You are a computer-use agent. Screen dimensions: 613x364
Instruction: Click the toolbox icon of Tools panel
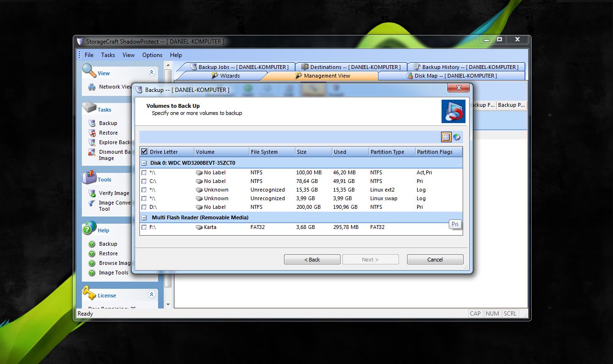(89, 178)
